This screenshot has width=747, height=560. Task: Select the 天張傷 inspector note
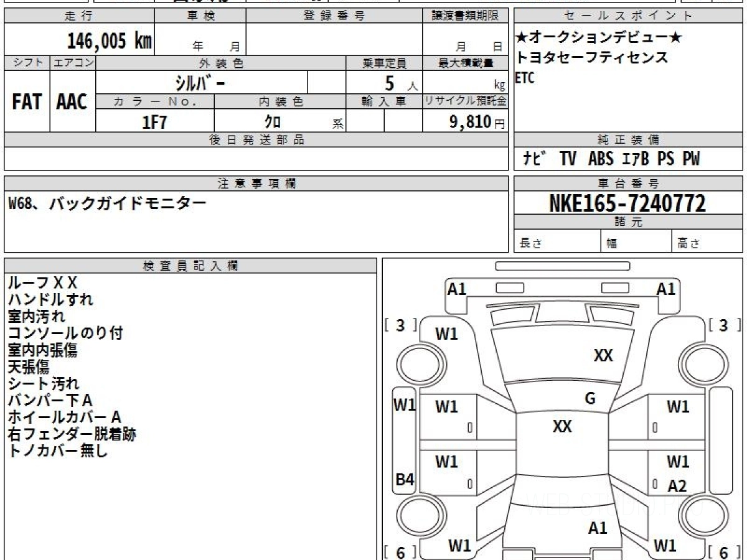[x=28, y=367]
